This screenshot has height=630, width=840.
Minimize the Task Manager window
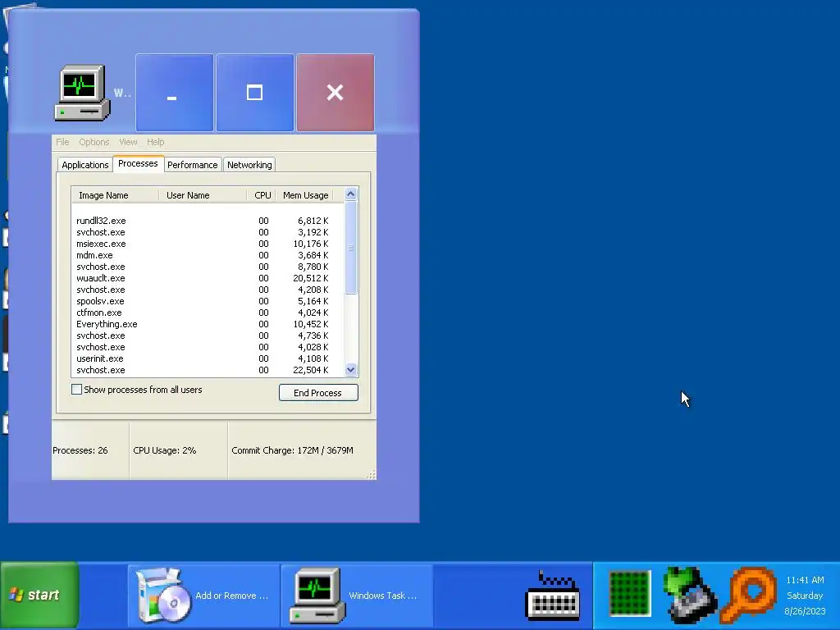point(175,93)
